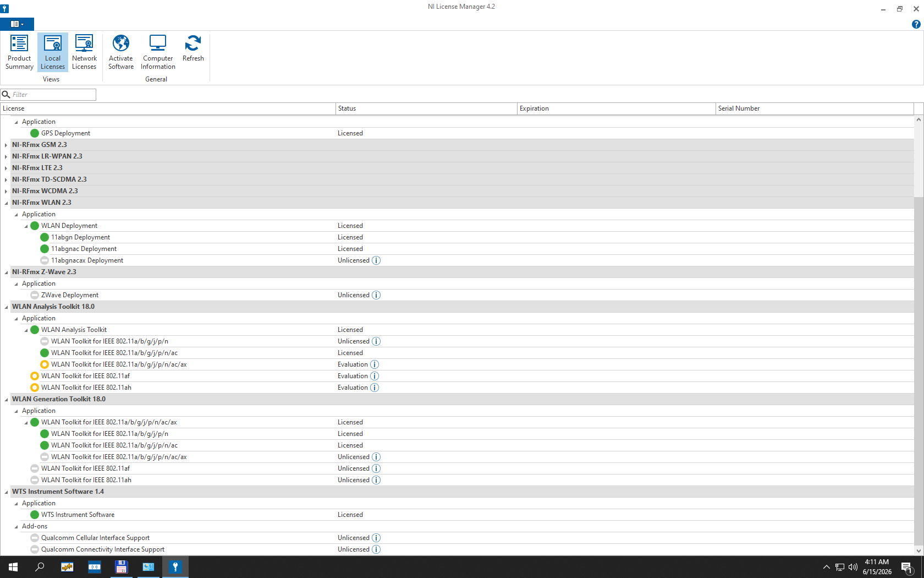The width and height of the screenshot is (924, 578).
Task: Open the notification center in taskbar
Action: (x=907, y=567)
